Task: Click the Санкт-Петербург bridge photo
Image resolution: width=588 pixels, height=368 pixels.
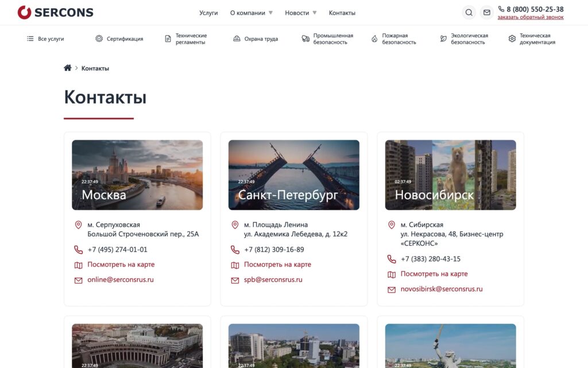Action: tap(293, 175)
